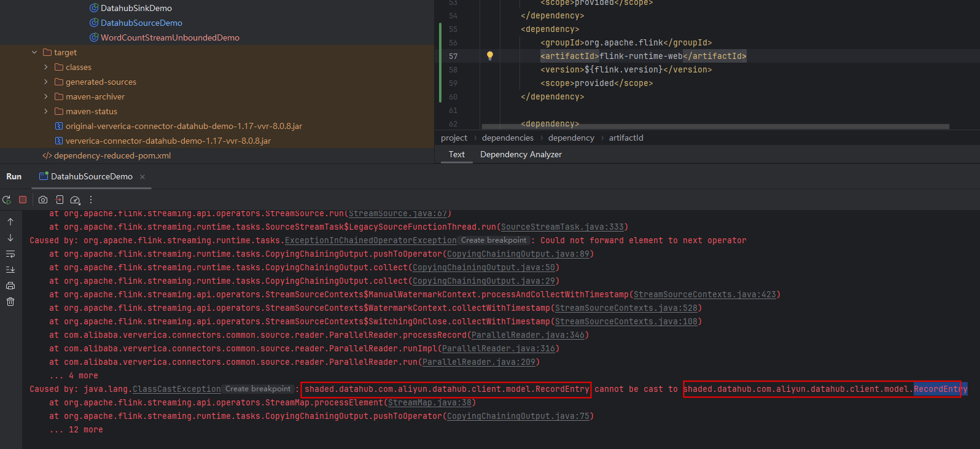
Task: Open the SourceStreamTask.java:333 link
Action: (x=562, y=227)
